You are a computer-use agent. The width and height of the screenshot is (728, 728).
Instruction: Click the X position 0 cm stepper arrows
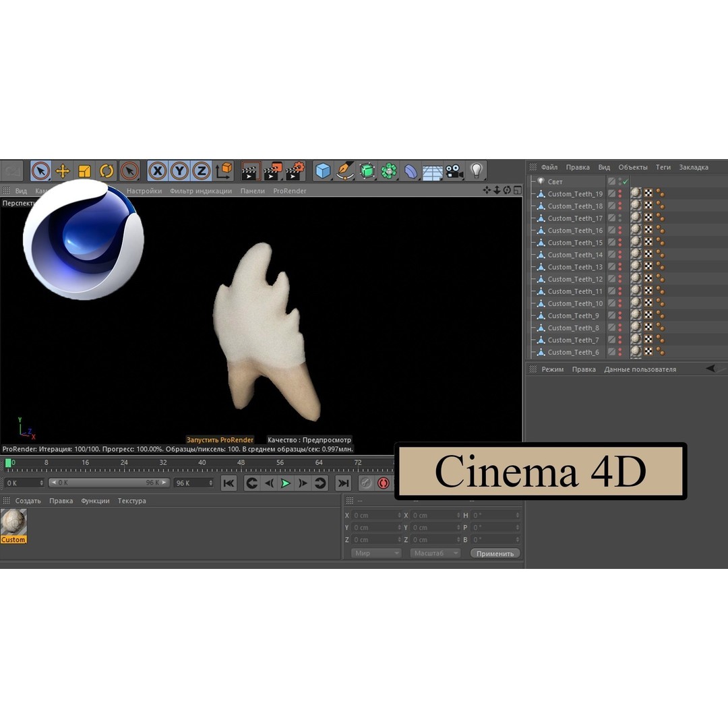(x=399, y=516)
